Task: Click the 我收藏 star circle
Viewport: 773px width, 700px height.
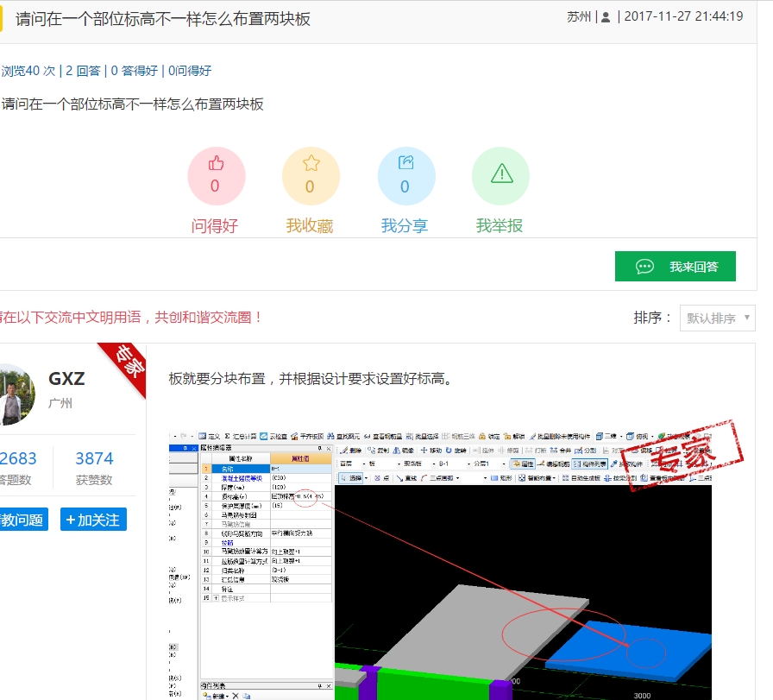Action: pos(311,176)
